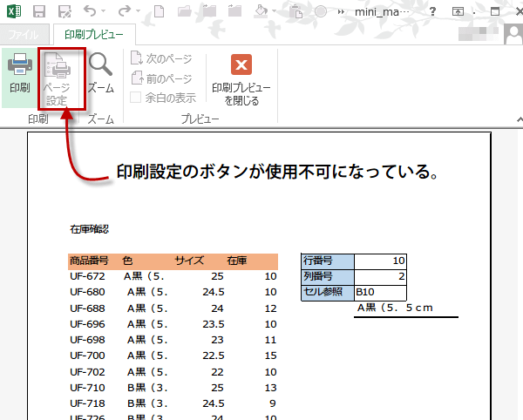Click the user account avatar icon

tap(512, 34)
